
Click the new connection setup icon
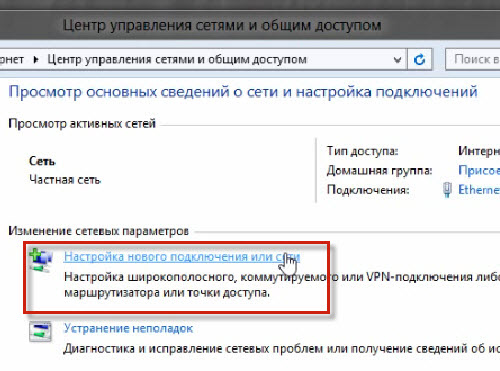(x=41, y=260)
